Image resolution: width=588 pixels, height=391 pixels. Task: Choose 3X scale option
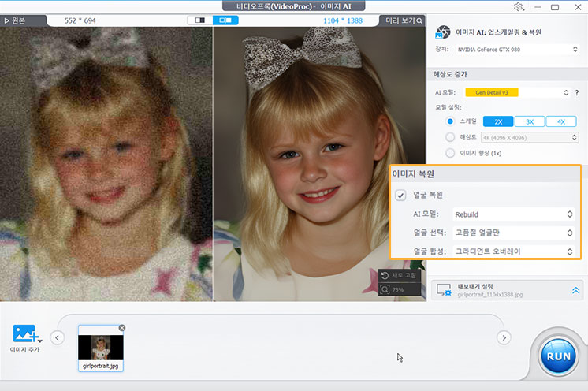click(530, 121)
